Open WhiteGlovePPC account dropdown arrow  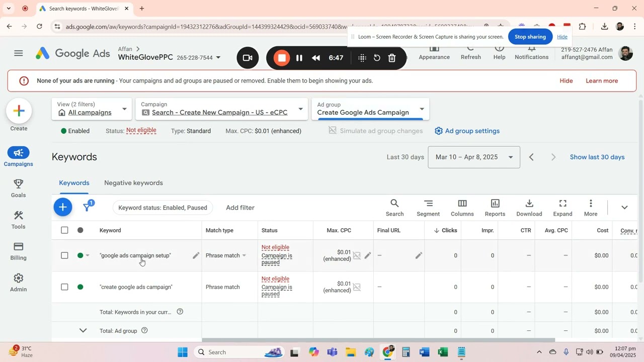click(218, 58)
